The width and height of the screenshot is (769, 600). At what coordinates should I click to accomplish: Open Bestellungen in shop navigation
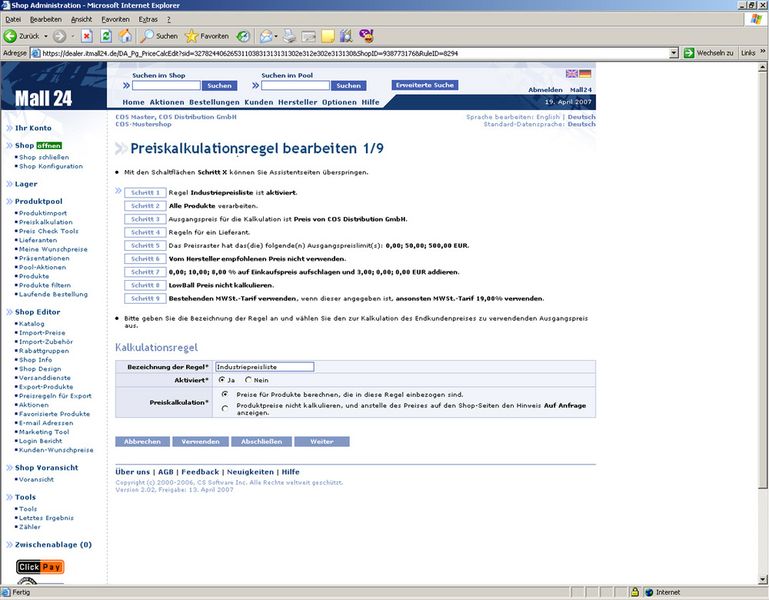coord(214,102)
